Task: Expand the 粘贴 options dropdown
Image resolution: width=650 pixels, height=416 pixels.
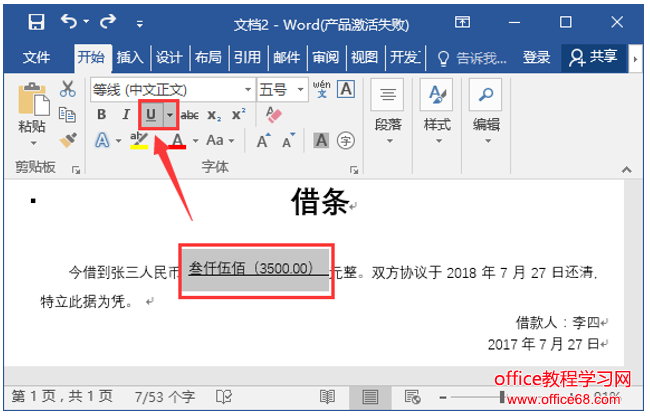Action: [34, 143]
